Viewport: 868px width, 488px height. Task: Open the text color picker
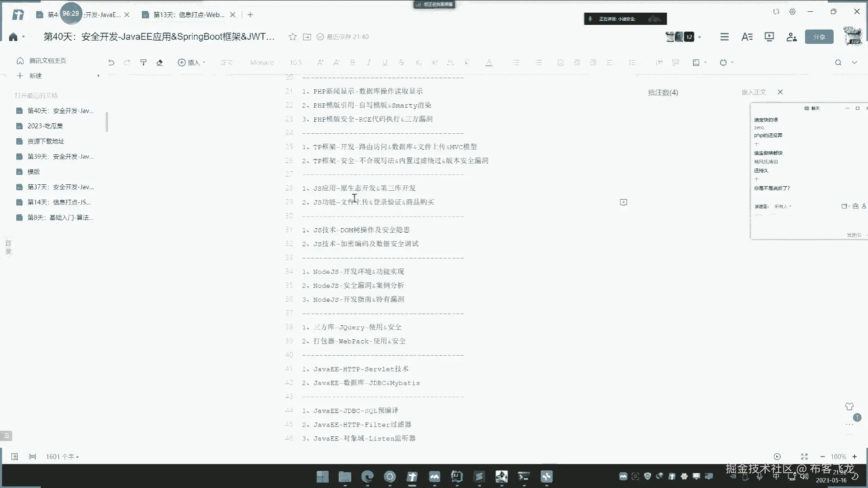489,62
